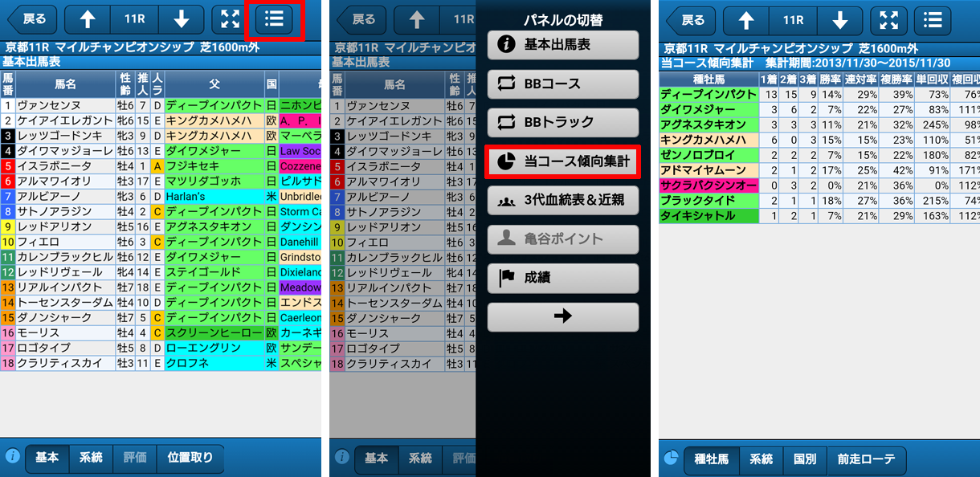Tap sire フジキセキ in left screen table
The image size is (980, 477).
point(214,166)
